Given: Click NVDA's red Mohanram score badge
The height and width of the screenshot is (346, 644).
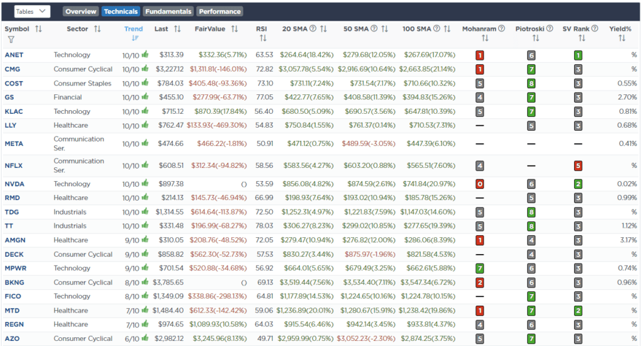Looking at the screenshot, I should click(479, 184).
